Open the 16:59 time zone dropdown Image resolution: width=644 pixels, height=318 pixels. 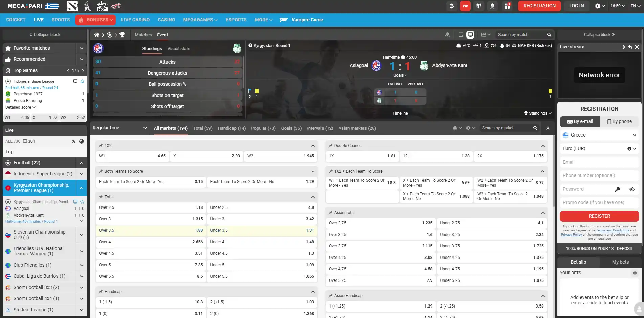(618, 6)
